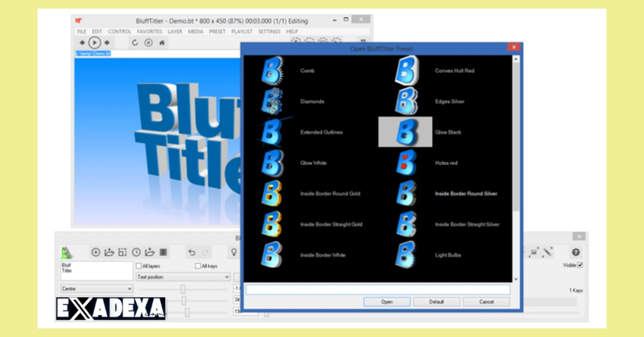644x337 pixels.
Task: Open the EDIT menu
Action: tap(97, 31)
